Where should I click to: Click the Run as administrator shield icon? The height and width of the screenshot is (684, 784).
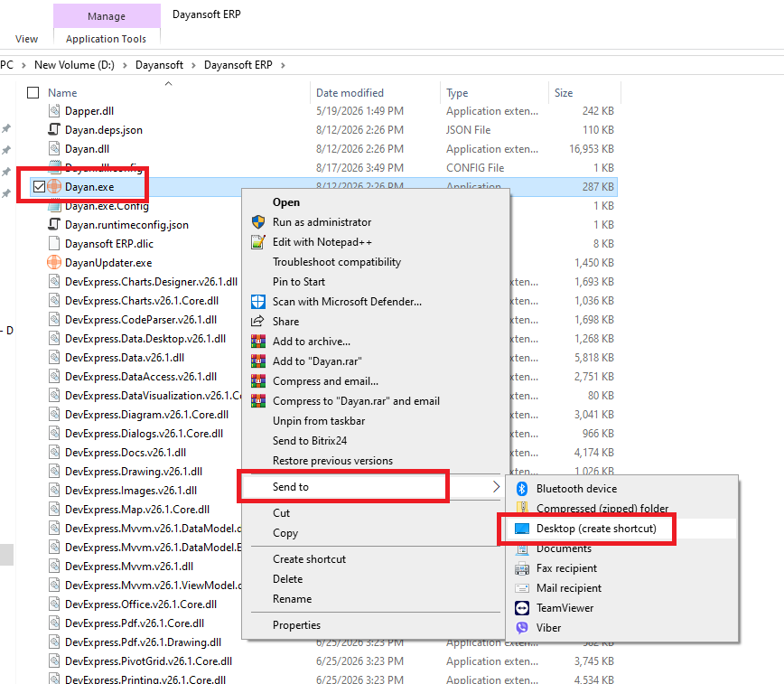pyautogui.click(x=258, y=222)
